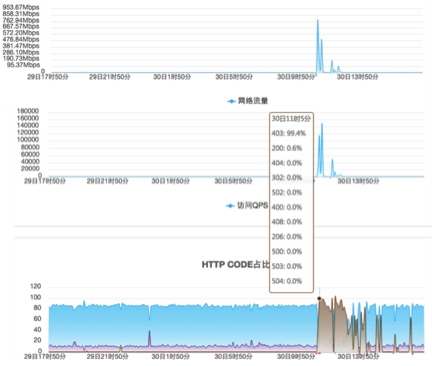Click the 100000 label on QPS axis

tap(28, 140)
